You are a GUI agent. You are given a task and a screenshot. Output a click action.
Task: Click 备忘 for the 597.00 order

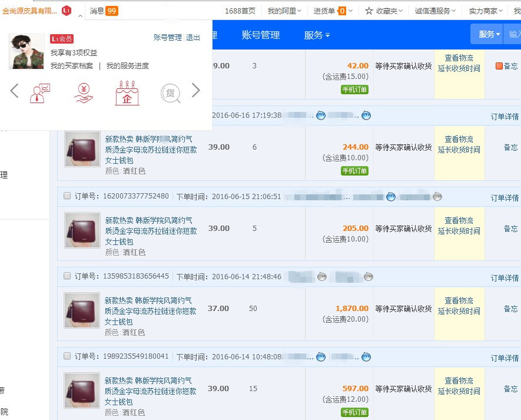click(x=511, y=388)
